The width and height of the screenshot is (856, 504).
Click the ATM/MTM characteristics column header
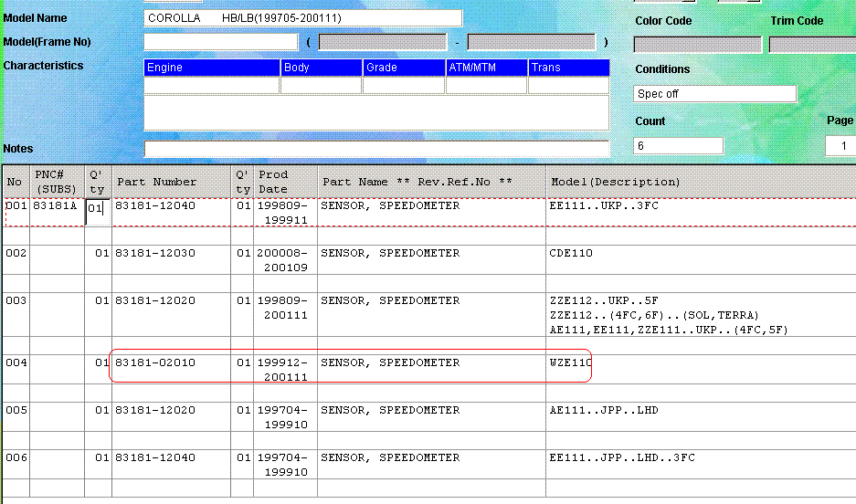pos(486,68)
